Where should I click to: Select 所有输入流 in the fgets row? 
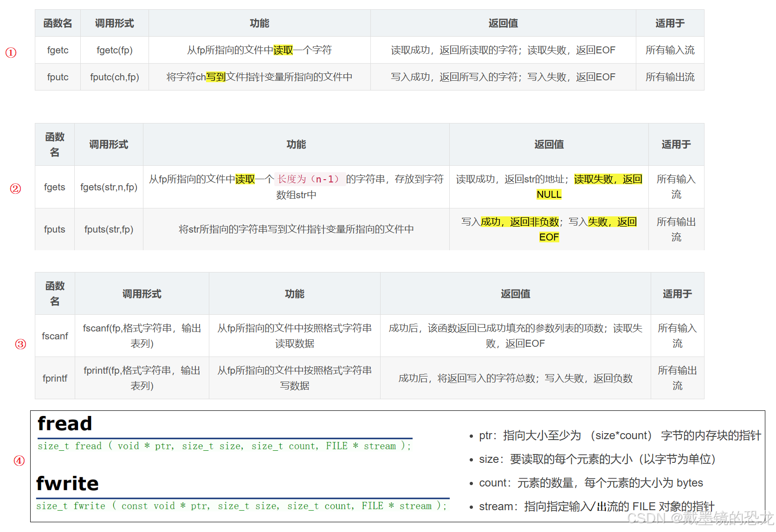click(676, 187)
